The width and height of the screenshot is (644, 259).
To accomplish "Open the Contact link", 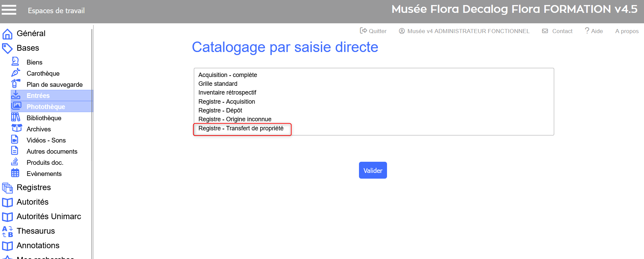I will [x=557, y=31].
